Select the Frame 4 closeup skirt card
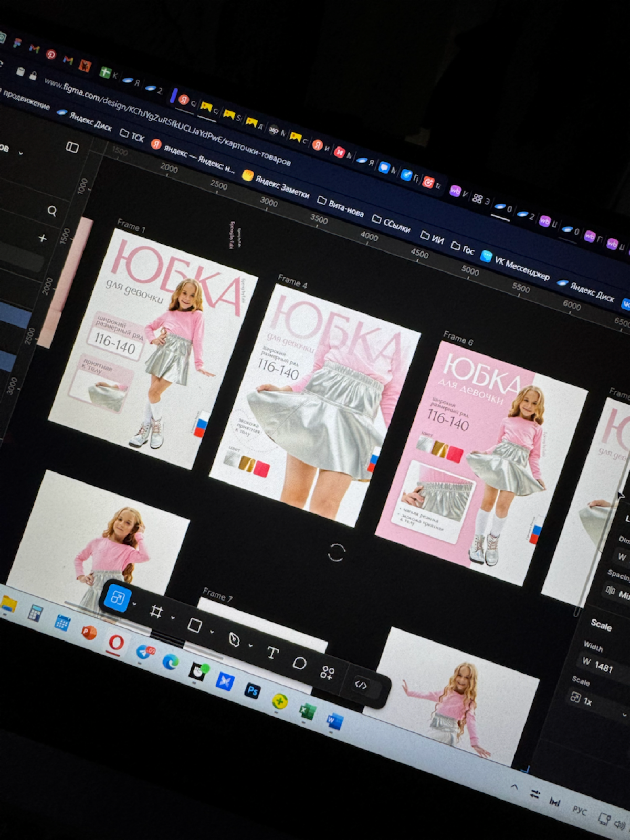This screenshot has height=840, width=630. [315, 405]
